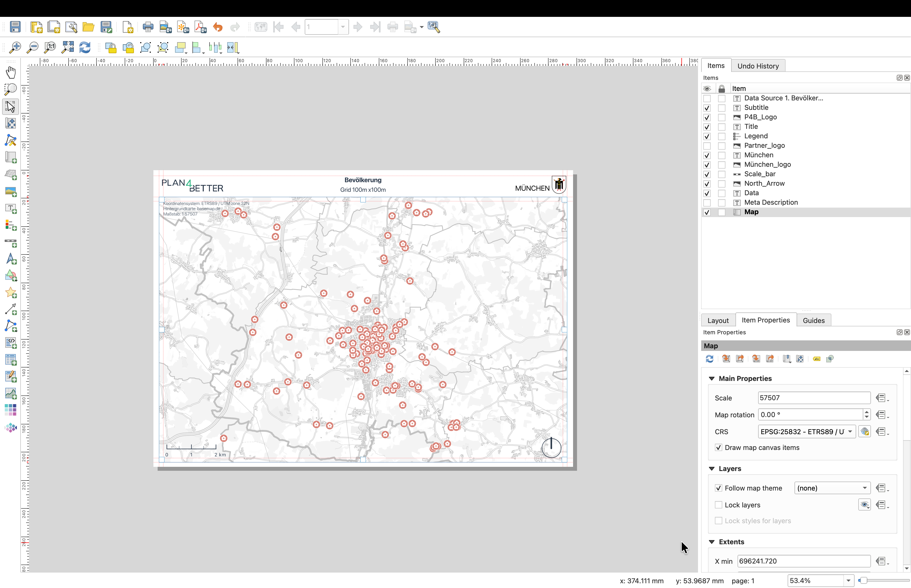Toggle Follow map theme checkbox
911x588 pixels.
(x=719, y=488)
